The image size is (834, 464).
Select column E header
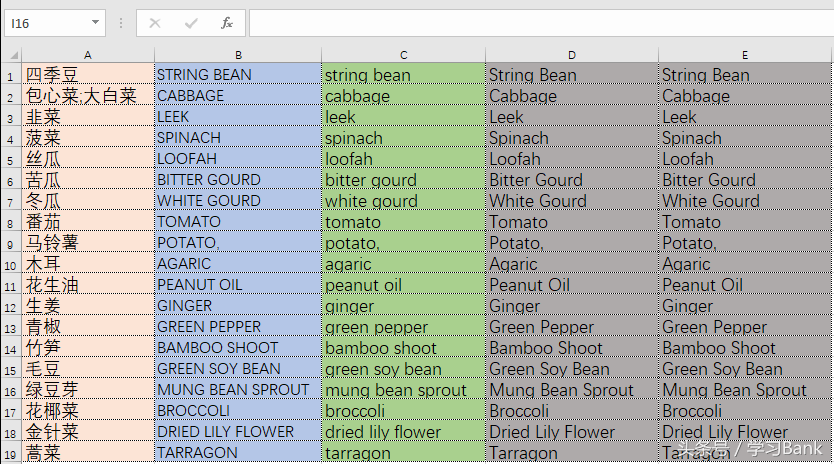click(x=745, y=55)
